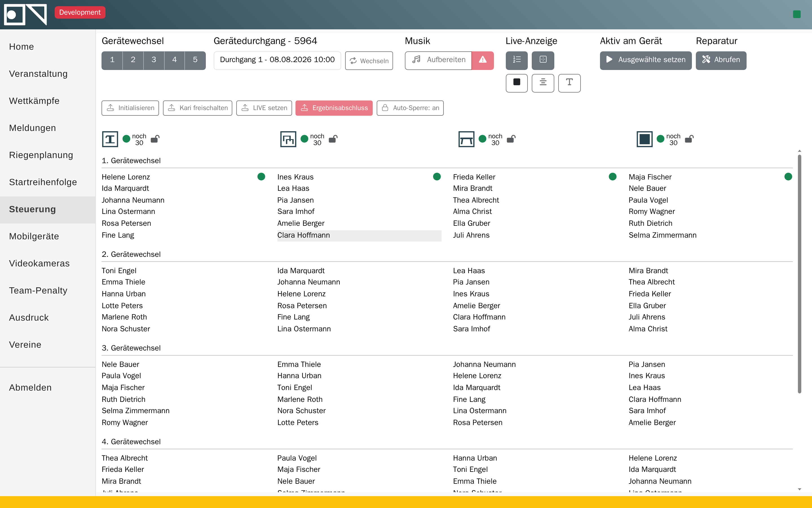812x508 pixels.
Task: Select Selma Zimmermann in 1. Gerätewechsel
Action: click(x=710, y=236)
